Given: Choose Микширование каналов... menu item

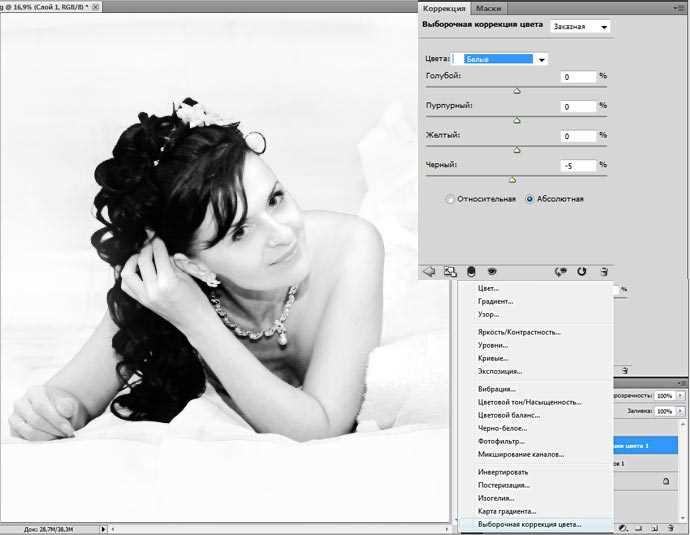Looking at the screenshot, I should pyautogui.click(x=521, y=454).
